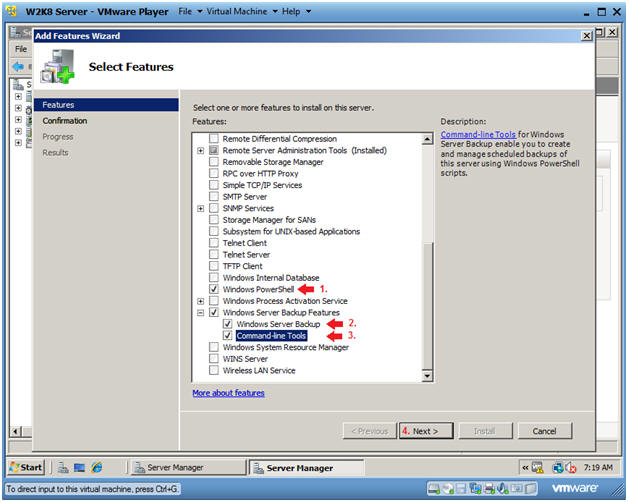Click VMware sound card status icon
The image size is (628, 502).
pyautogui.click(x=502, y=488)
